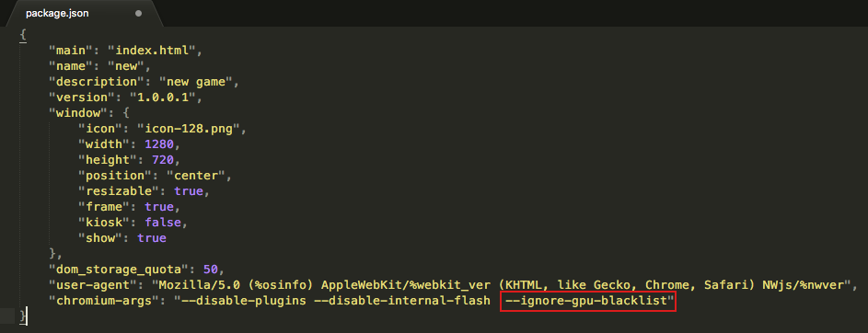The width and height of the screenshot is (868, 333).
Task: Click the dom_storage_quota value 50
Action: pos(211,270)
